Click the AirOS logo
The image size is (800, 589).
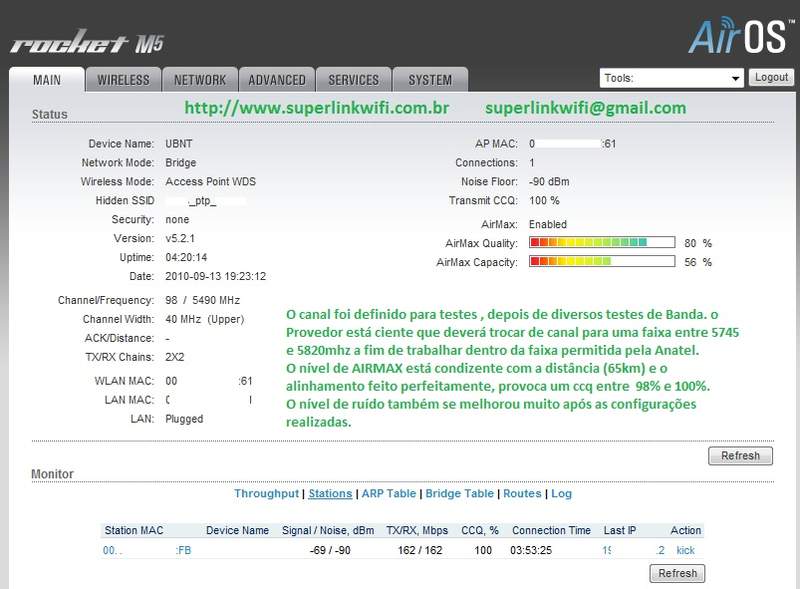[x=741, y=36]
